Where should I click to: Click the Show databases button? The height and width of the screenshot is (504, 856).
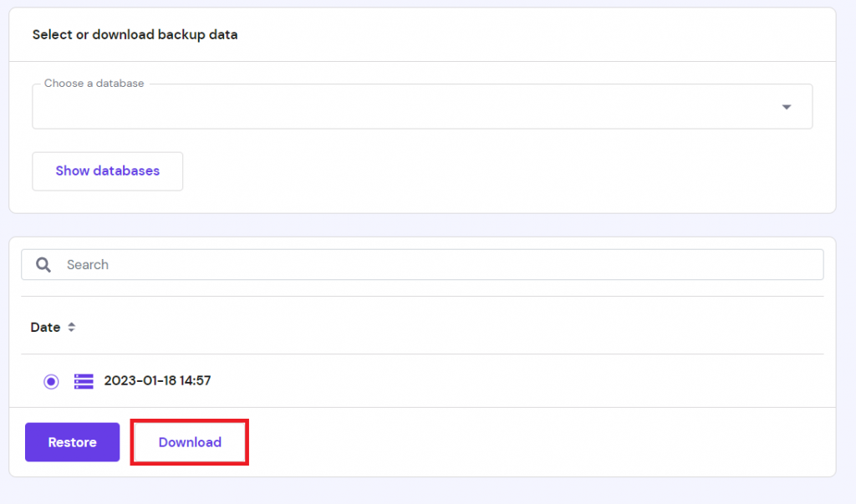[107, 171]
